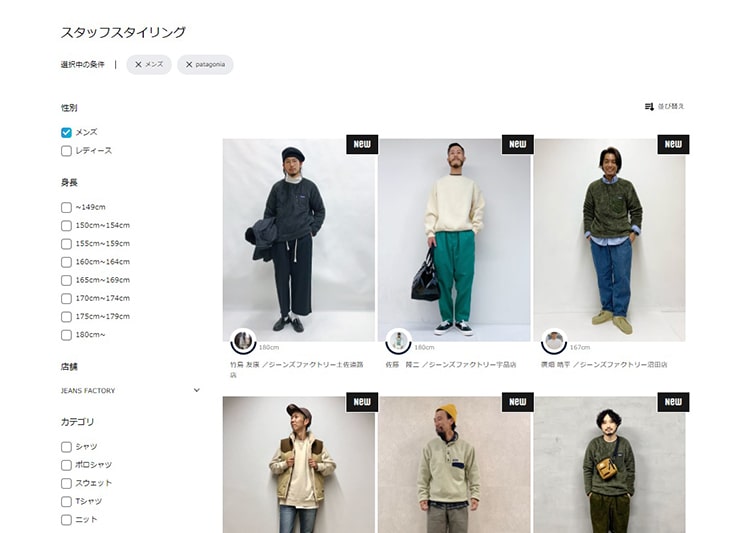Open the 並び替え sort icon
Viewport: 750px width, 533px height.
pyautogui.click(x=649, y=106)
